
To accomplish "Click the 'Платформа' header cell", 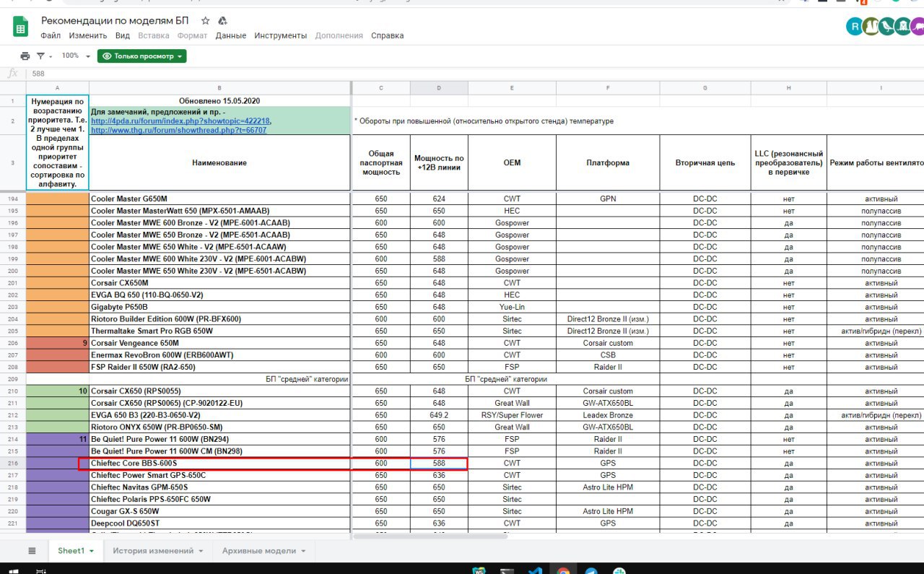I will click(608, 162).
